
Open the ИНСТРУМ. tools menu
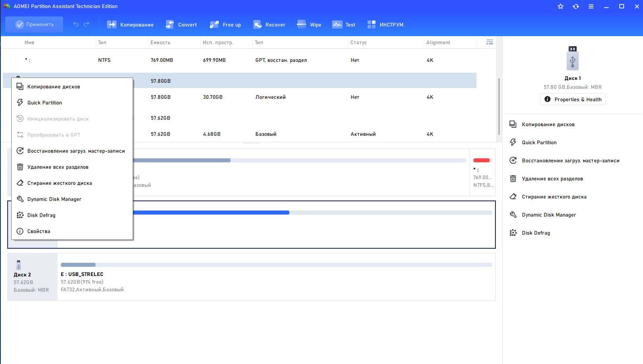(386, 25)
